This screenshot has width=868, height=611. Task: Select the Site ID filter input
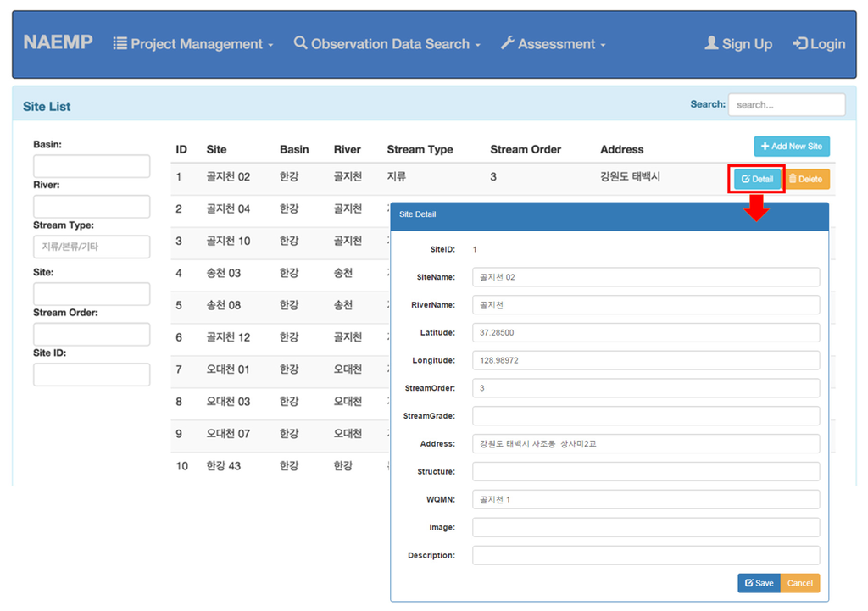[x=92, y=375]
